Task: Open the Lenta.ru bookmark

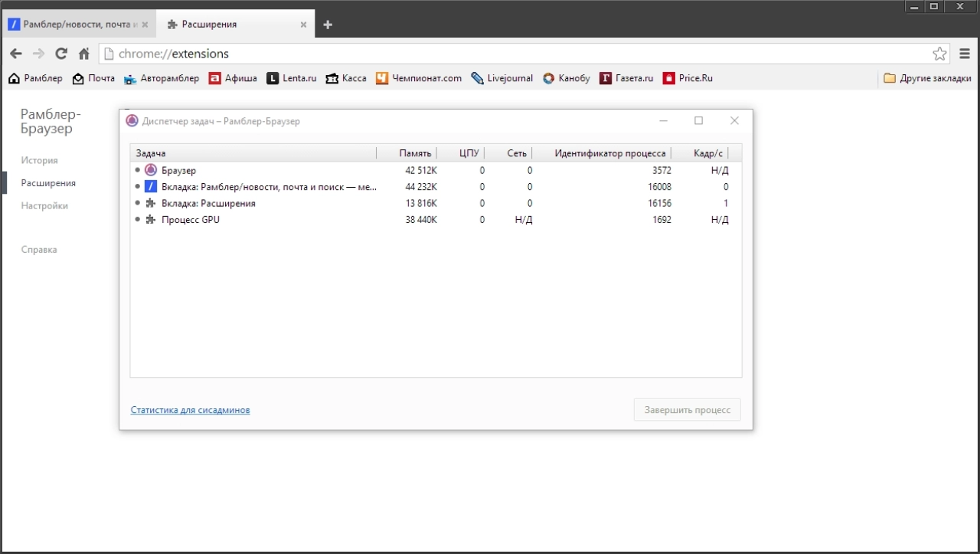Action: 292,78
